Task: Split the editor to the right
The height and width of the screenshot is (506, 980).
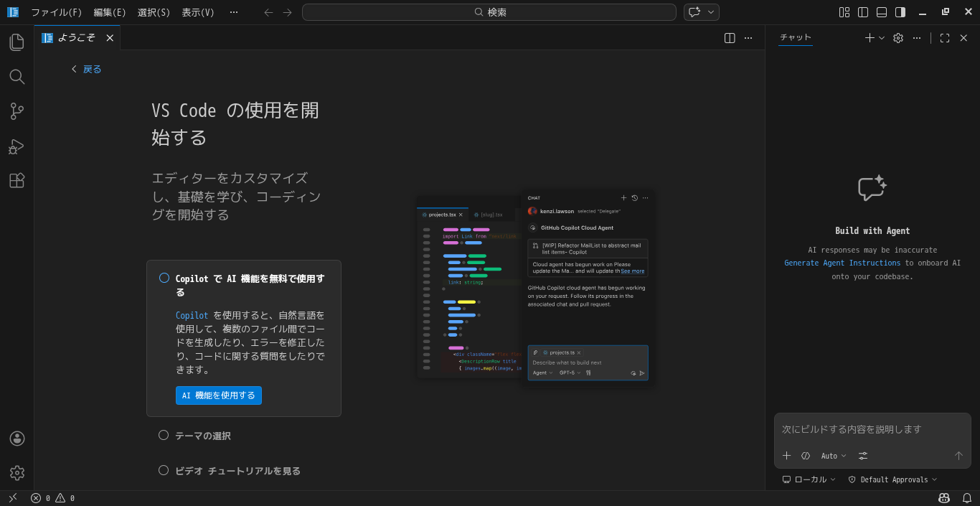Action: point(730,38)
